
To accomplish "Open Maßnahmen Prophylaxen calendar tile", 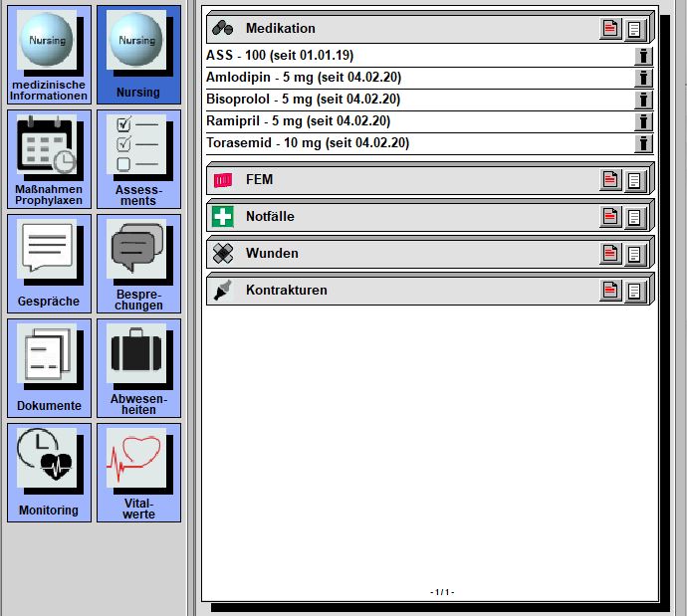I will (x=49, y=159).
